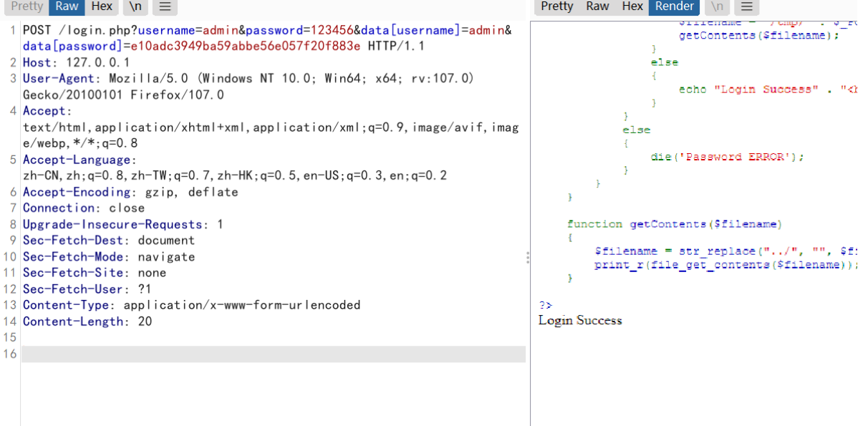The image size is (868, 426).
Task: Switch response panel to Pretty view
Action: 556,7
